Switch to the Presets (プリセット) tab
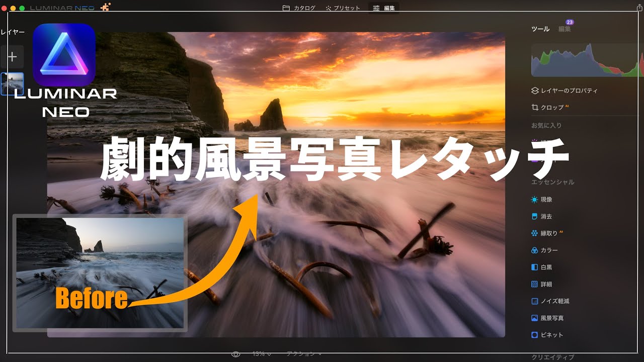Screen dimensions: 644x362 click(343, 8)
